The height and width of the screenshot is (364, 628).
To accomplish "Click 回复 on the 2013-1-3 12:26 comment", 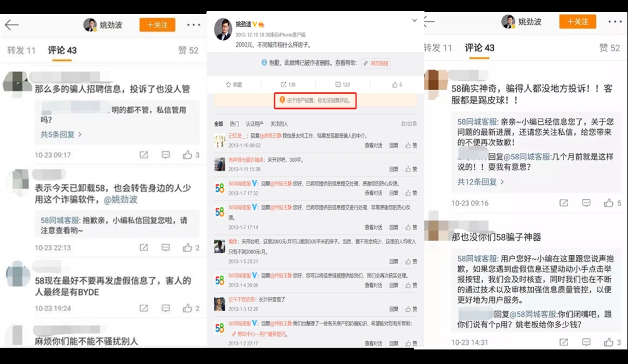I will pyautogui.click(x=394, y=309).
